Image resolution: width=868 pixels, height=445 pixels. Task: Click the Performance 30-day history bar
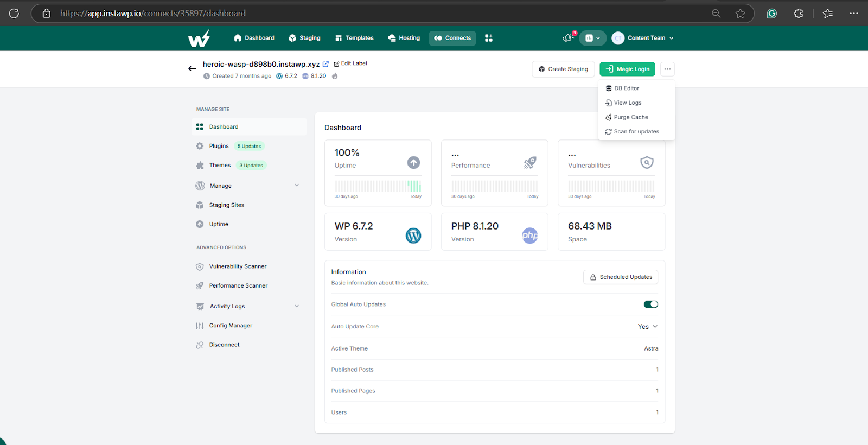(x=495, y=186)
